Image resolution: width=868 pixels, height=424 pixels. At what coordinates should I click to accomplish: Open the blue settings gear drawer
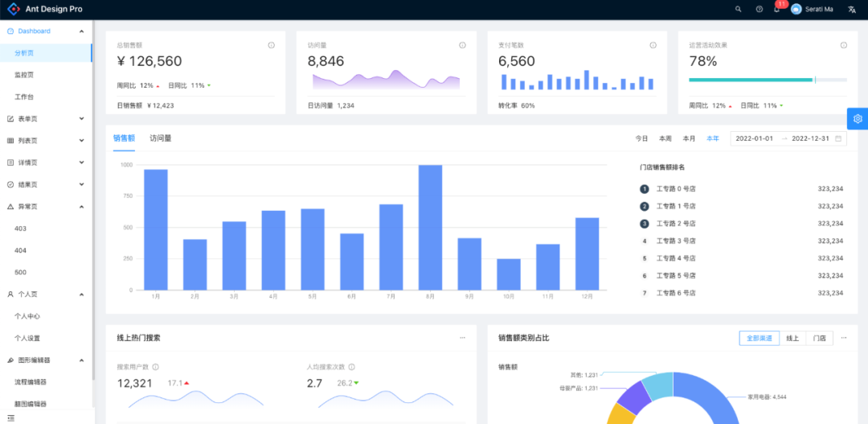coord(858,118)
